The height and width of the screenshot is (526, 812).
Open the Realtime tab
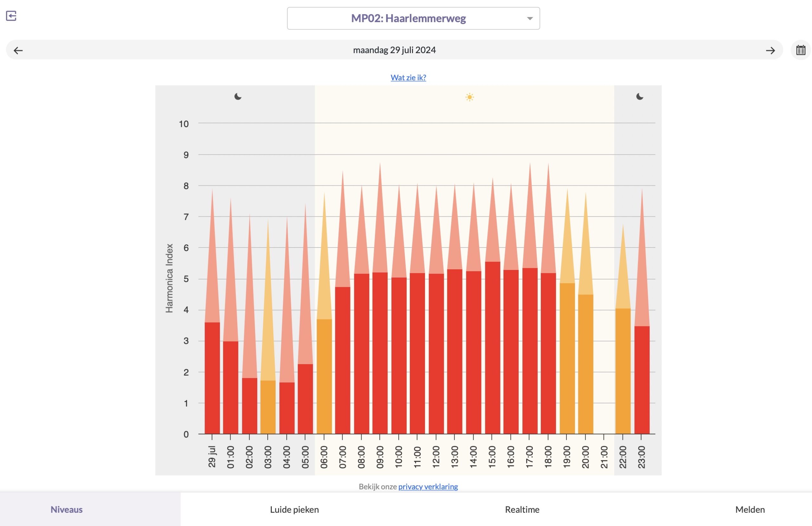[x=522, y=509]
